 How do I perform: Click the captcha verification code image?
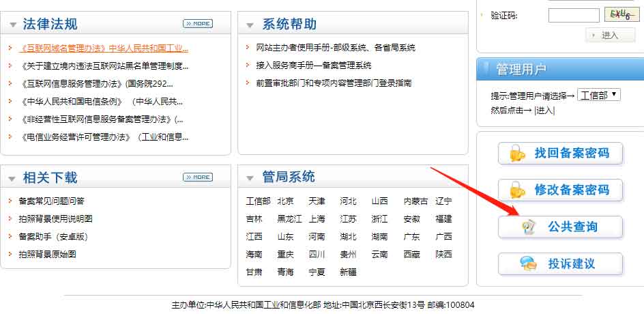click(x=621, y=14)
